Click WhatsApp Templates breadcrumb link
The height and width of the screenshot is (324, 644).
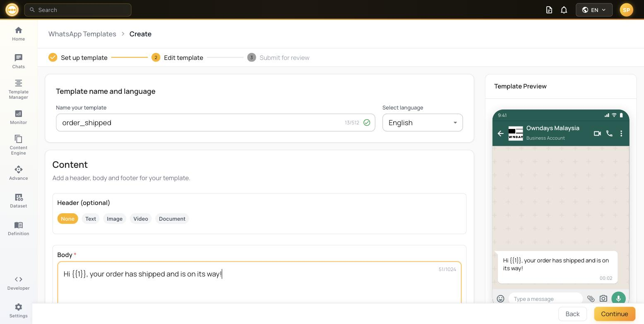click(x=82, y=34)
